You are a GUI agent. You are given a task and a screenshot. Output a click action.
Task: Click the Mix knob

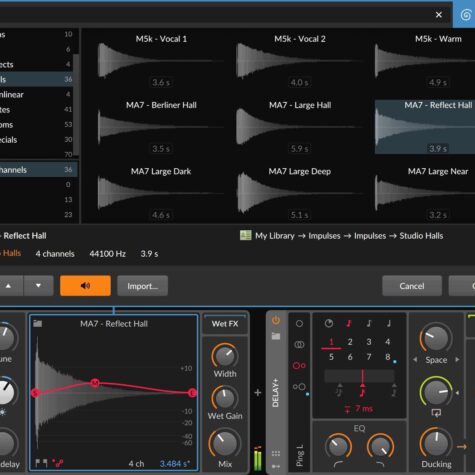pyautogui.click(x=225, y=444)
